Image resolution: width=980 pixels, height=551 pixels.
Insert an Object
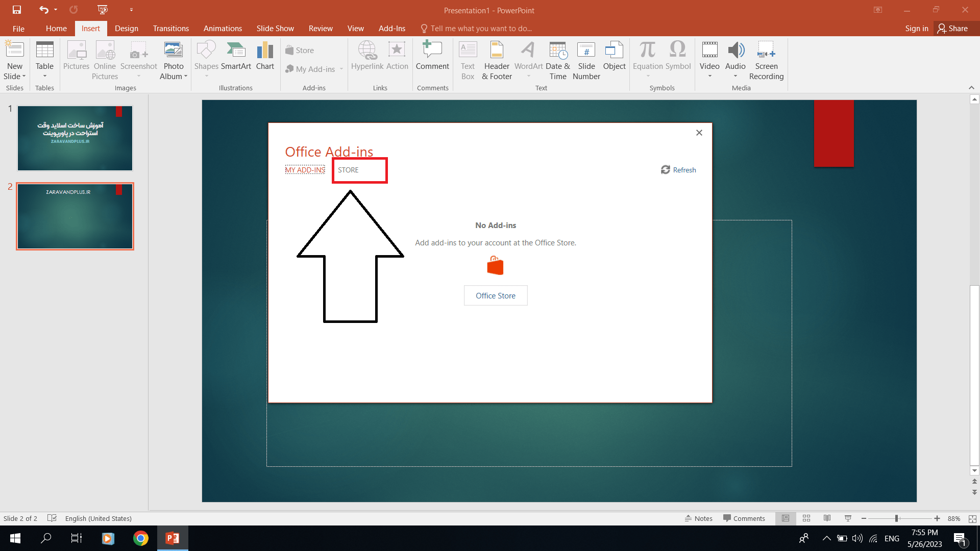[x=614, y=56]
